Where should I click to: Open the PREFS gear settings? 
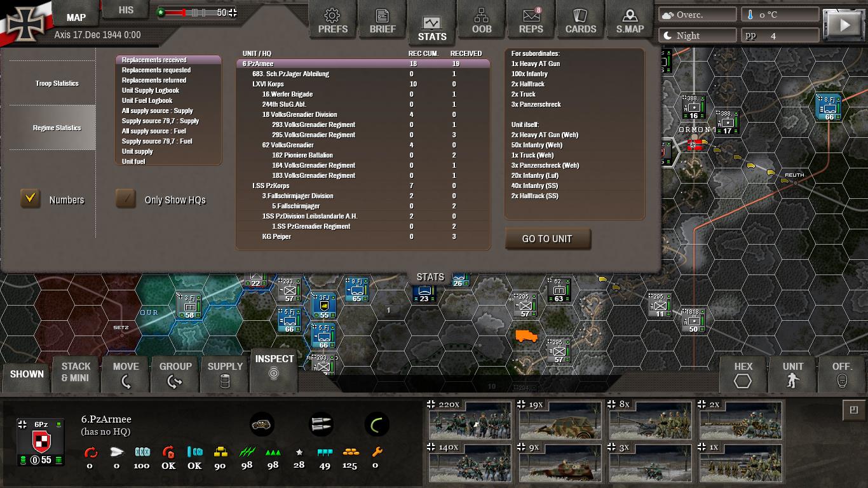tap(332, 20)
